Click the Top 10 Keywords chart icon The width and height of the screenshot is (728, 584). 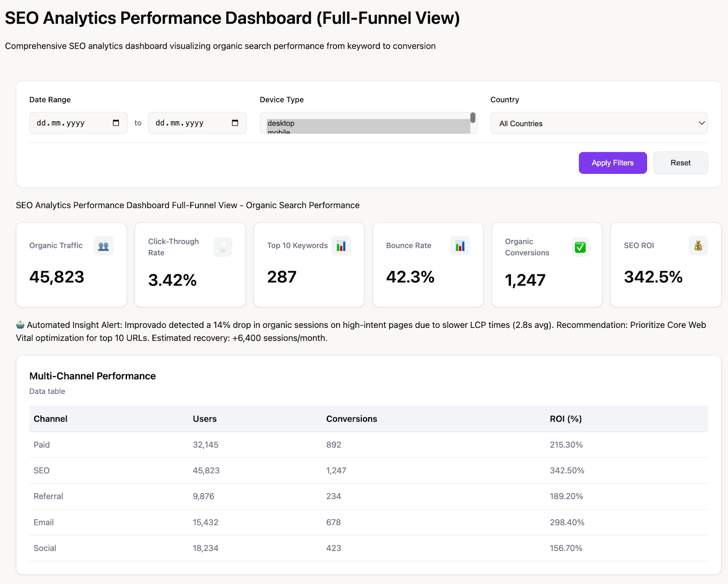(341, 246)
